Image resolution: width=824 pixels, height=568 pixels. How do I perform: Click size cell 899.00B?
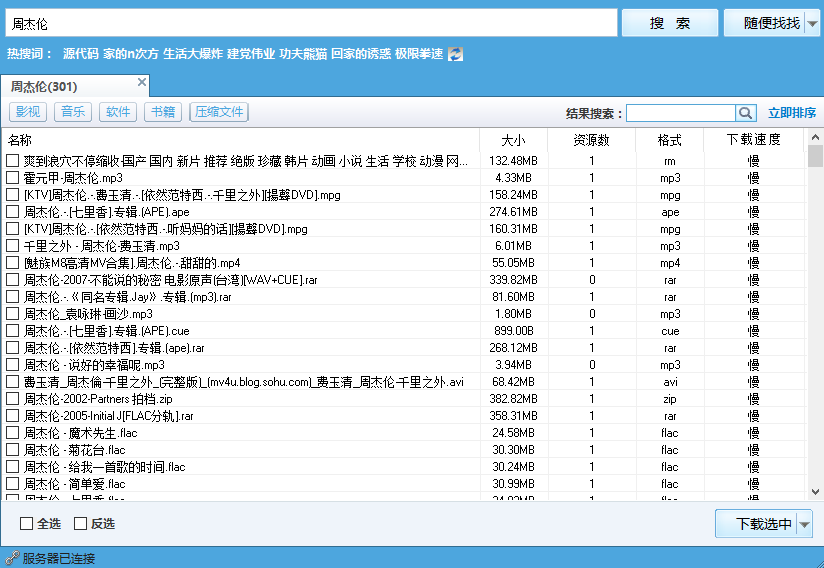click(x=513, y=331)
